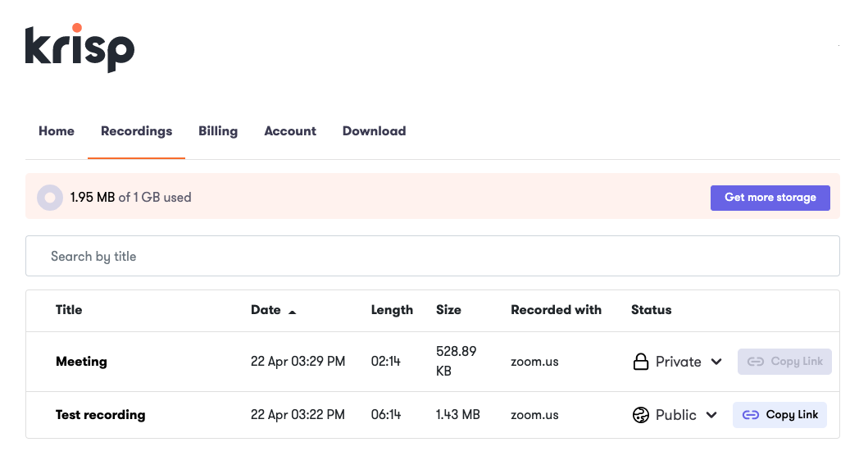Focus the Search by title field
Image resolution: width=868 pixels, height=465 pixels.
tap(432, 256)
